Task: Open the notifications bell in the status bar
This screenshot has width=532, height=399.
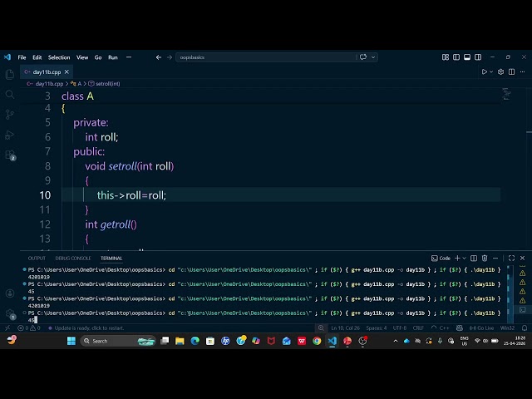Action: pos(525,328)
